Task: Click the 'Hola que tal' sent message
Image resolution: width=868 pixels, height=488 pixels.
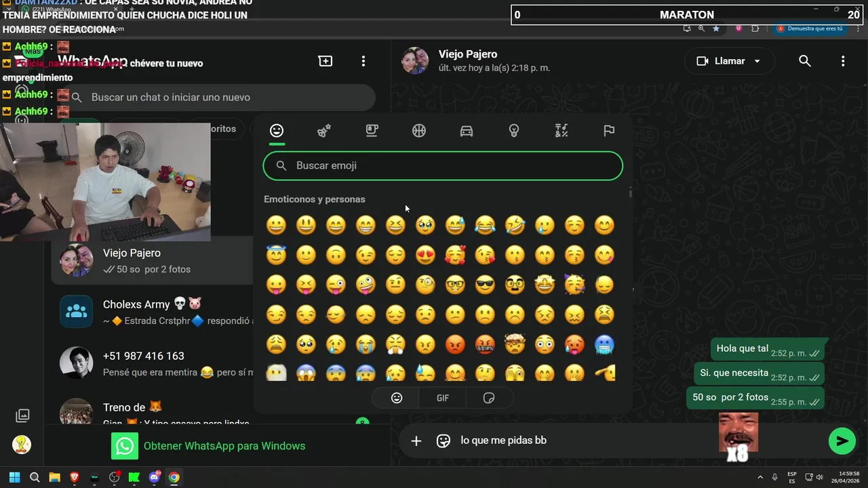Action: point(768,350)
